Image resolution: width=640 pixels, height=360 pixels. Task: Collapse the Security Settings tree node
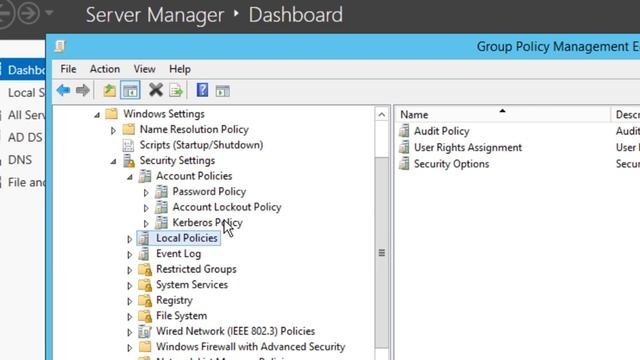[x=113, y=161]
